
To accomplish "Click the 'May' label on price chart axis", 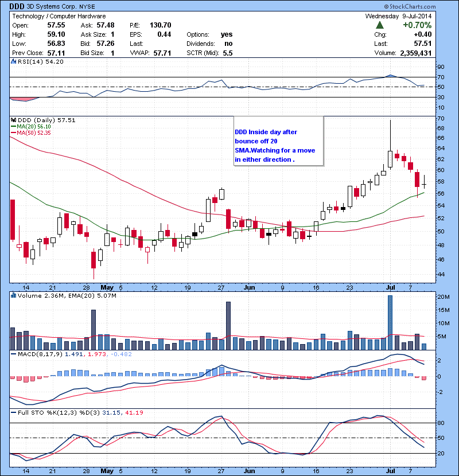I will point(107,287).
